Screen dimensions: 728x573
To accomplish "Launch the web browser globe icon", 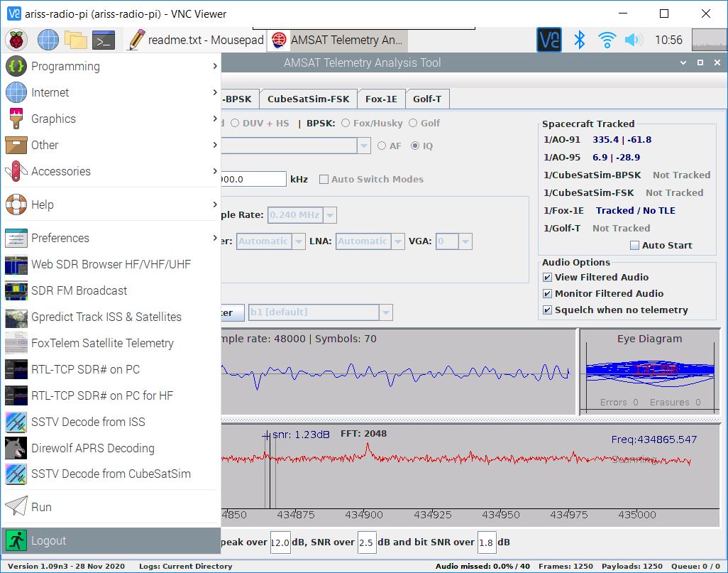I will (48, 40).
